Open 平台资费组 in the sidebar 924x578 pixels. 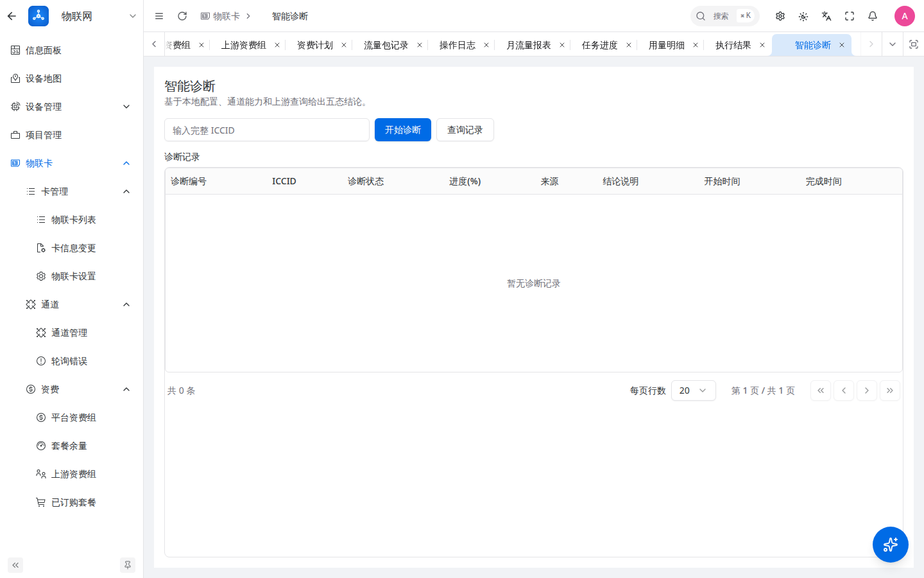pos(71,417)
